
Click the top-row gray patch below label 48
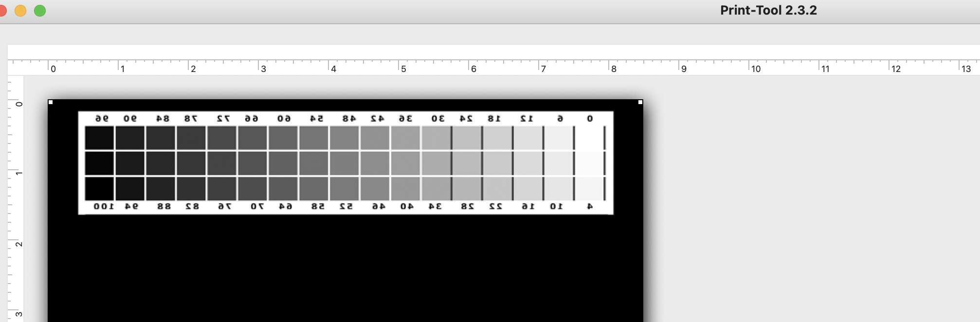(x=344, y=138)
